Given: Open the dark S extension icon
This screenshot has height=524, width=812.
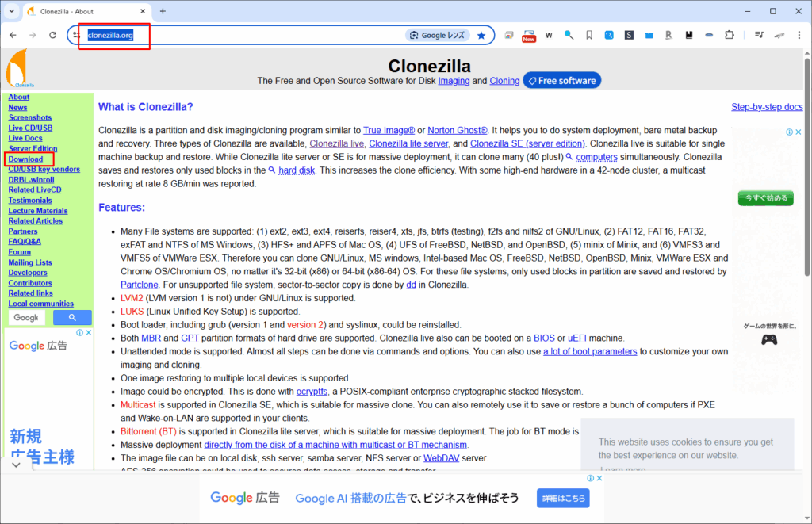Looking at the screenshot, I should click(629, 35).
